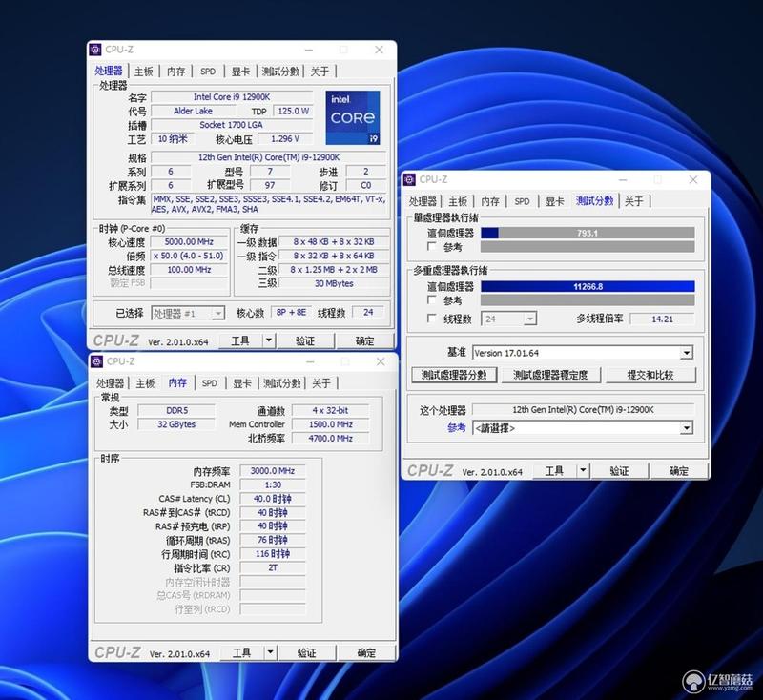Open 主板 tab in benchmark window
Viewport: 763px width, 700px height.
point(458,201)
